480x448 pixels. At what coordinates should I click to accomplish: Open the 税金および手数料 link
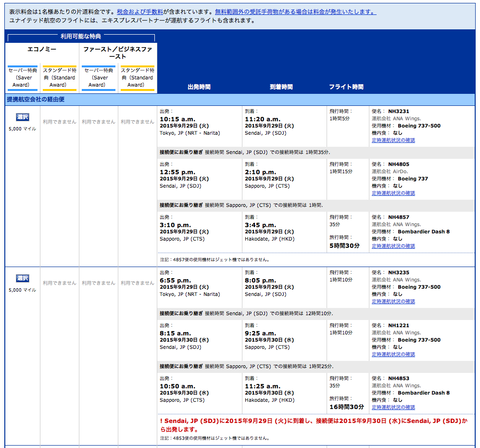coord(140,12)
